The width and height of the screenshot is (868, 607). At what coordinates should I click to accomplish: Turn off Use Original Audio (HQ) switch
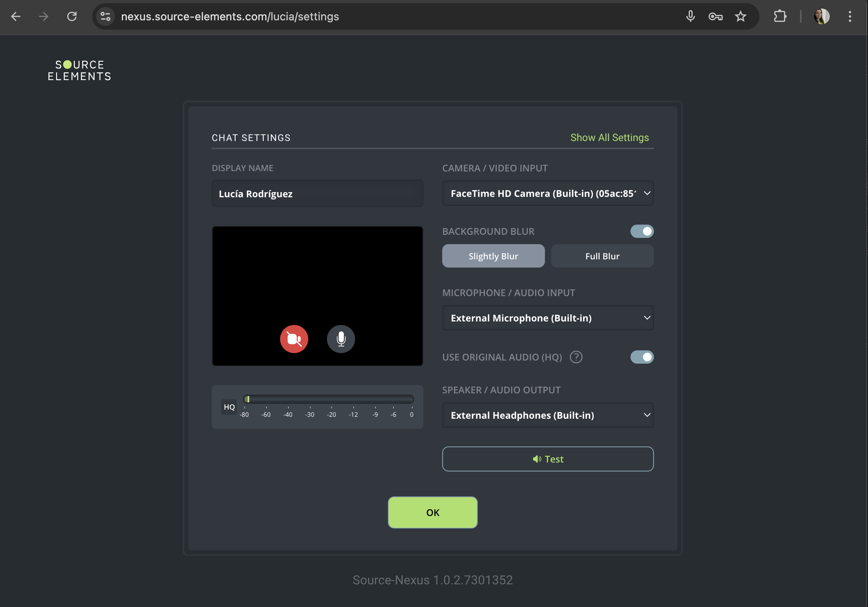pyautogui.click(x=642, y=357)
